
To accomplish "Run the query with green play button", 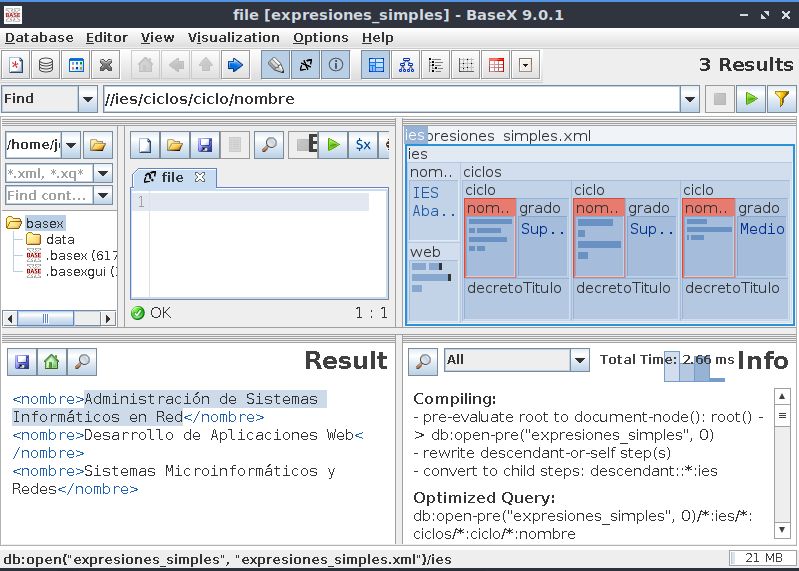I will point(749,99).
